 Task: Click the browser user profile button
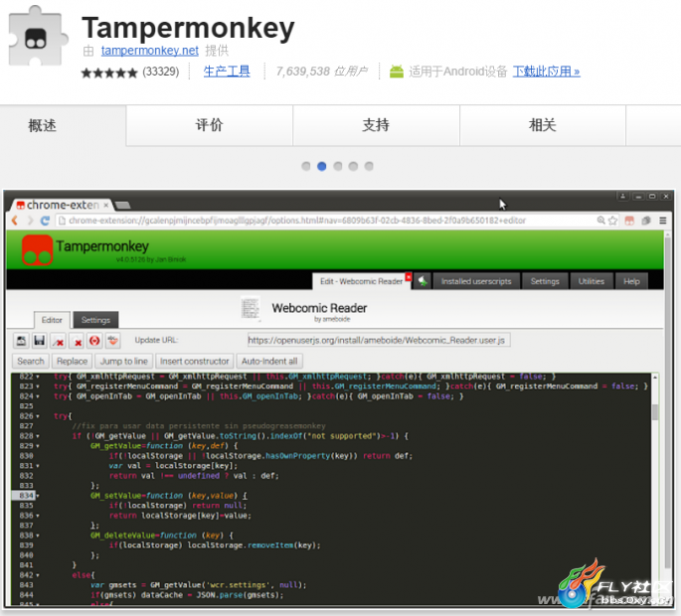622,196
